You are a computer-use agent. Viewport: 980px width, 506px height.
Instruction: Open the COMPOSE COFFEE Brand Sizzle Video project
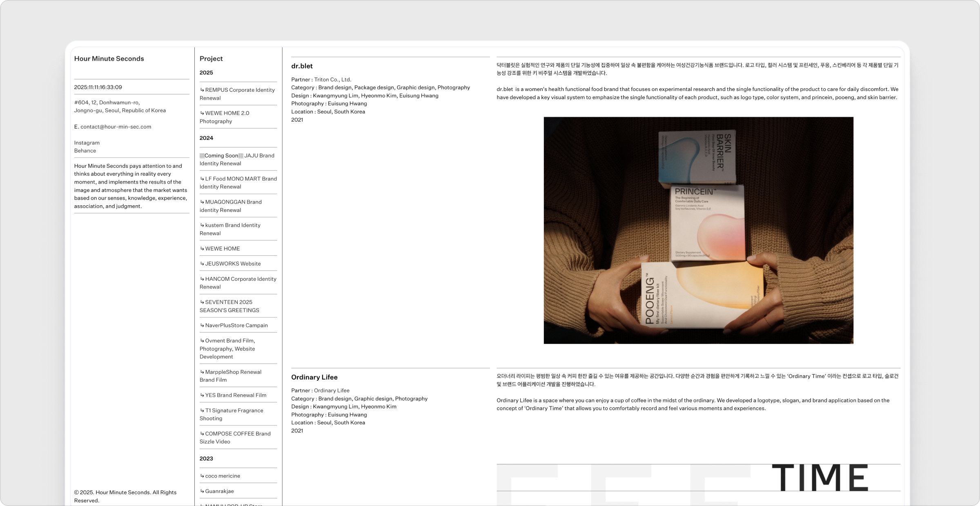235,437
